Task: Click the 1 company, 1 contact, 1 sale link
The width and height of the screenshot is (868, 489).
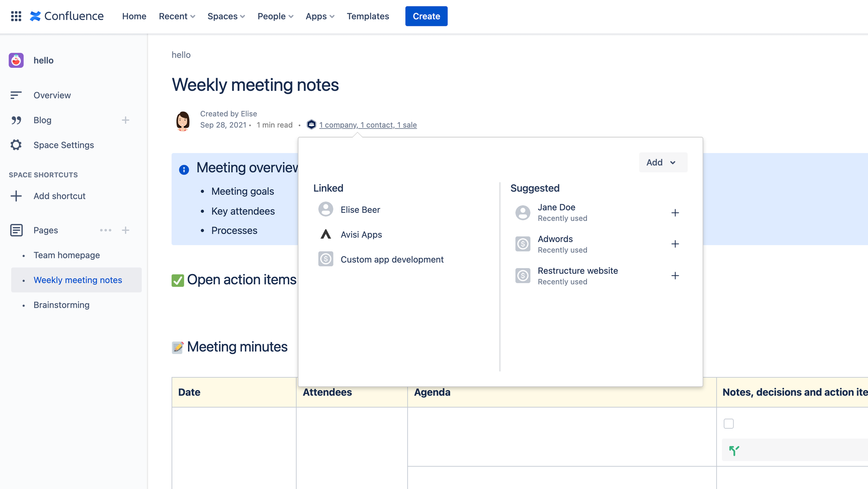Action: tap(368, 125)
